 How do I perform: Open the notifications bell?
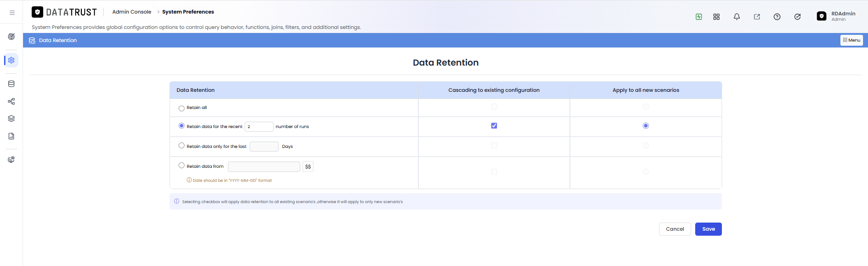click(737, 17)
